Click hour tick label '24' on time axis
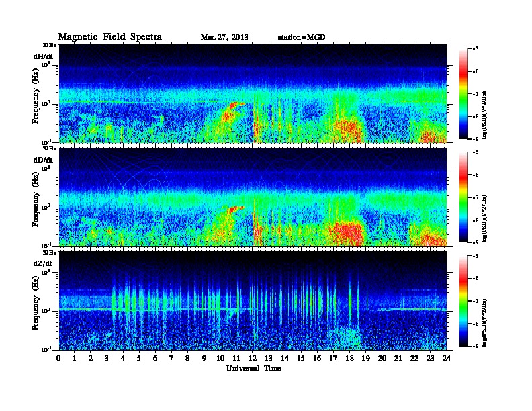Screen dimensions: 532x411 447,358
